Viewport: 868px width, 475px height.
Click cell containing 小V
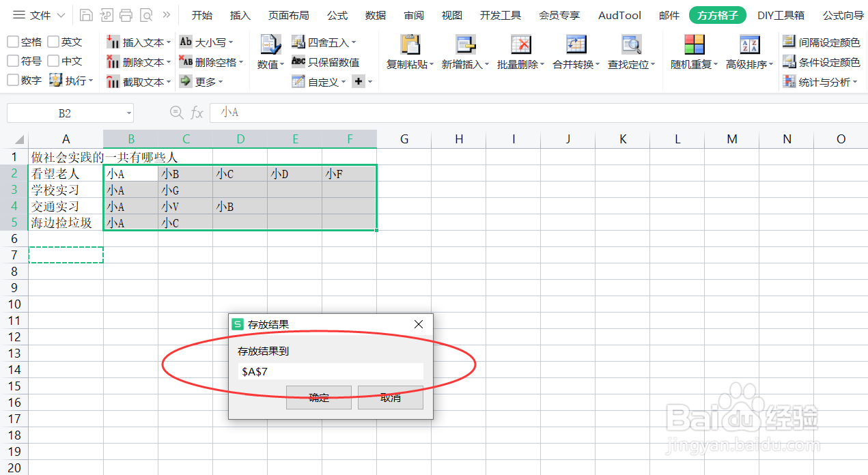[185, 206]
